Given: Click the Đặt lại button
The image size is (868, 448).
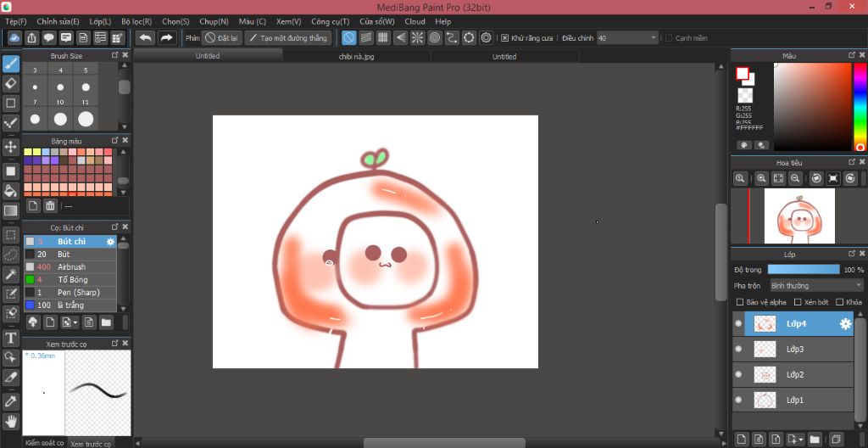Looking at the screenshot, I should (222, 37).
